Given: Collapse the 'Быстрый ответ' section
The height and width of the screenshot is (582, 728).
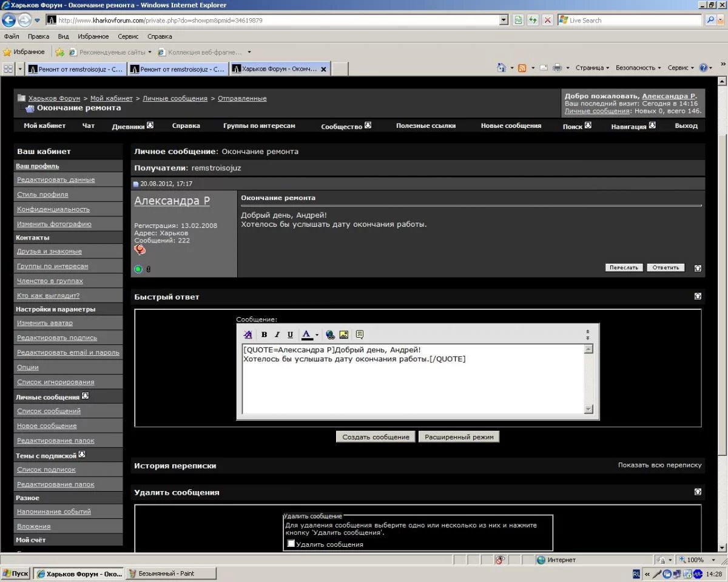Looking at the screenshot, I should coord(698,296).
